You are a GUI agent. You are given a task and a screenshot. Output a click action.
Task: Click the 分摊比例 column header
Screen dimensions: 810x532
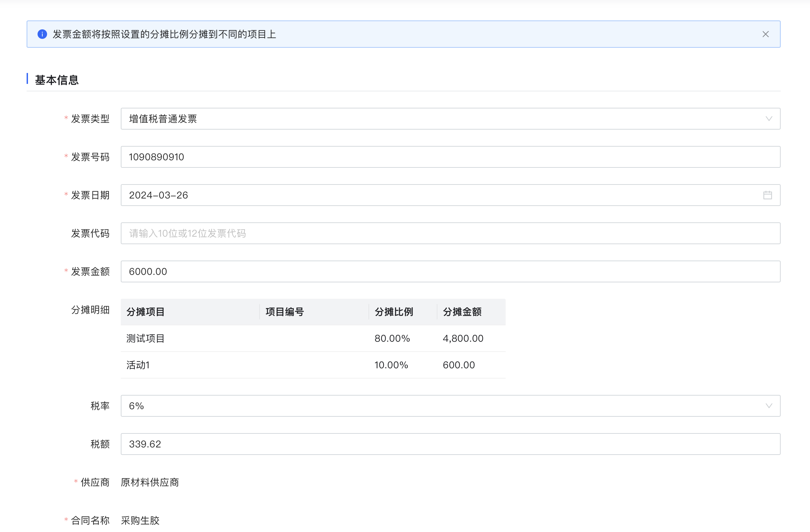(394, 312)
